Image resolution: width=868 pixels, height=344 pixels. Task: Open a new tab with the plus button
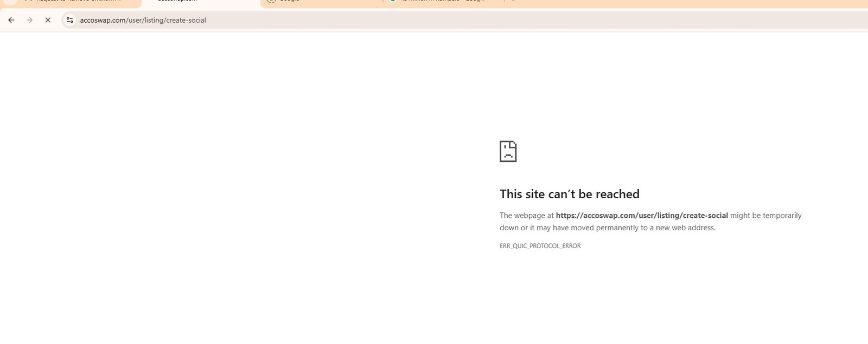[x=513, y=2]
